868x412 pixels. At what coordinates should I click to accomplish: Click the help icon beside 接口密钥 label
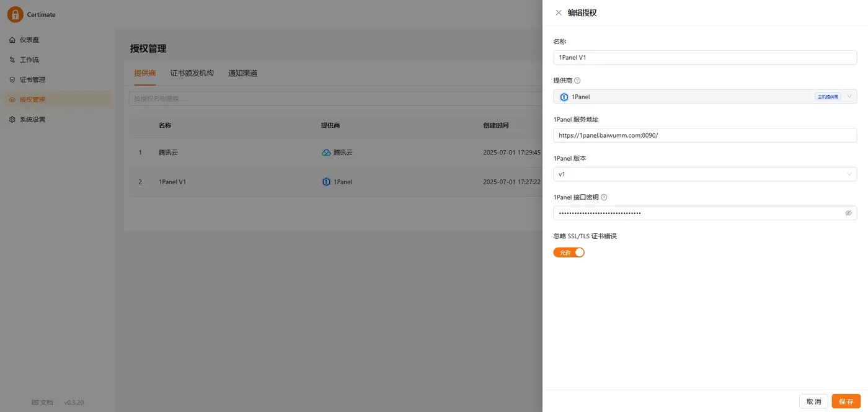click(x=604, y=197)
